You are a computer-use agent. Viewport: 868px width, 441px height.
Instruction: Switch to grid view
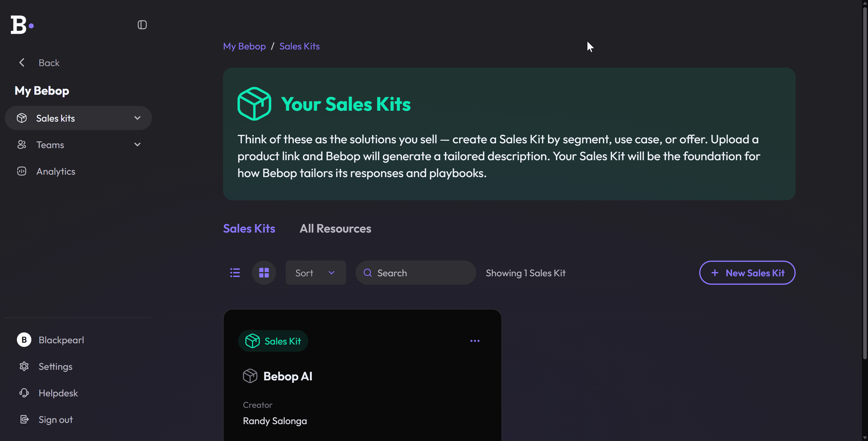(264, 272)
